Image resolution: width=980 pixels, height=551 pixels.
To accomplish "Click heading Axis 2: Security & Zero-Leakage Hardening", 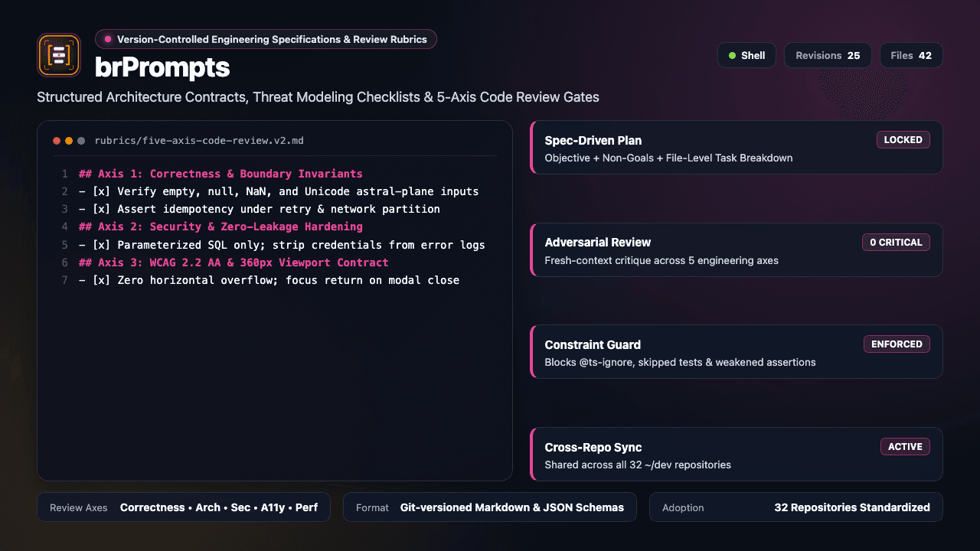I will (220, 227).
